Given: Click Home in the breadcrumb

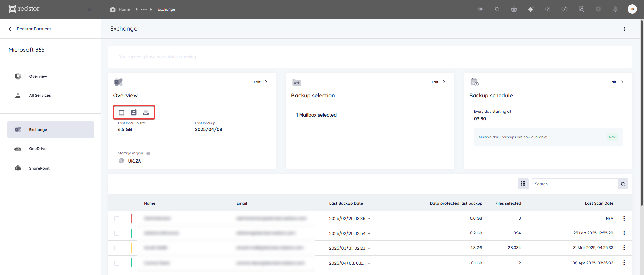Looking at the screenshot, I should [124, 9].
